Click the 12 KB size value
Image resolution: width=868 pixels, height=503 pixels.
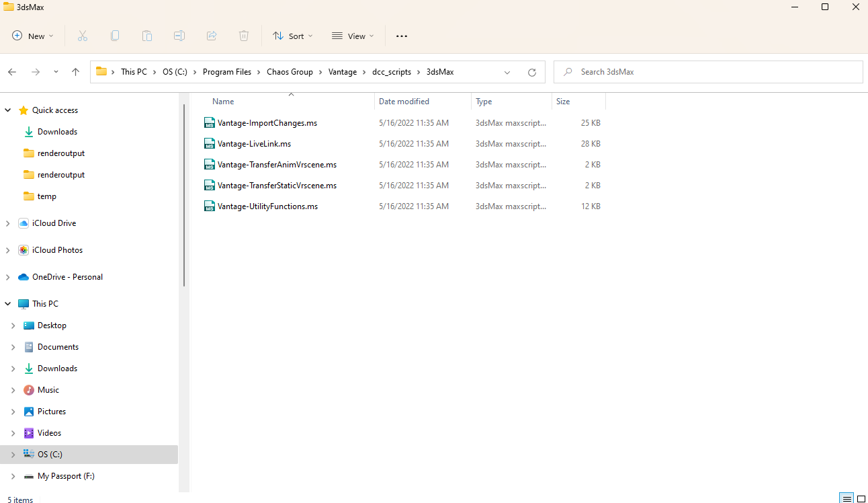[591, 206]
